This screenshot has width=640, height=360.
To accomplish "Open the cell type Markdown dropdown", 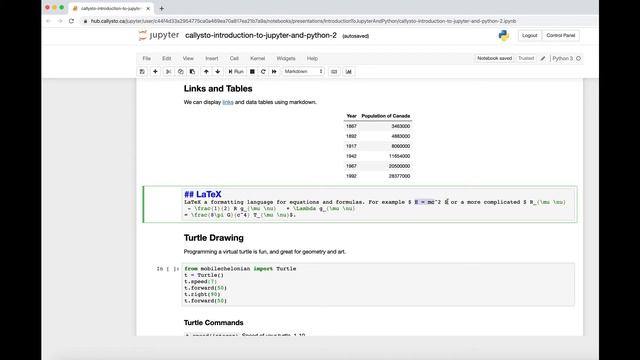I will (303, 71).
